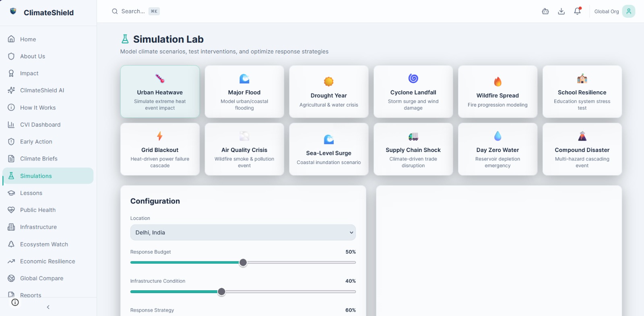The height and width of the screenshot is (316, 644).
Task: Click the download icon in top bar
Action: pos(561,11)
